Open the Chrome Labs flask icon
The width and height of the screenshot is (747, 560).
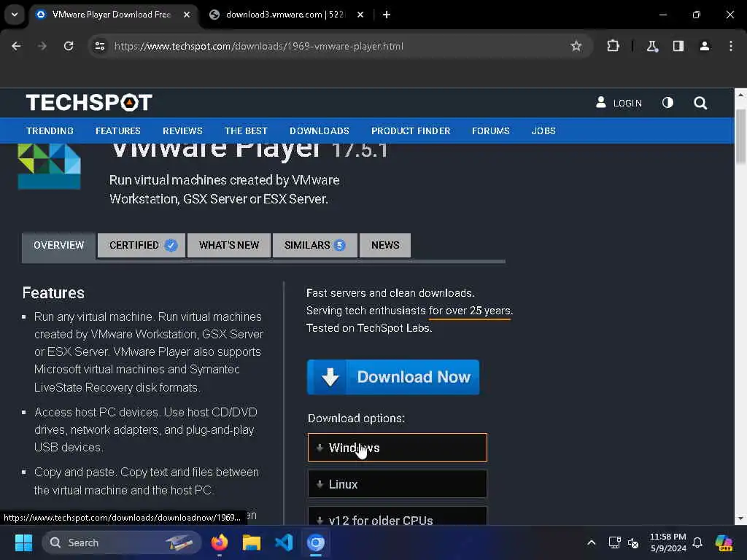652,46
